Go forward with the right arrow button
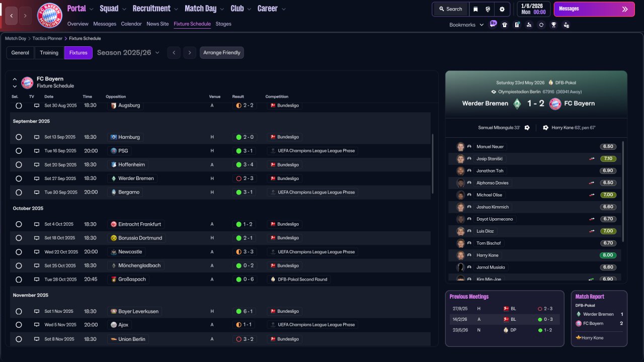The height and width of the screenshot is (362, 644). [x=25, y=16]
